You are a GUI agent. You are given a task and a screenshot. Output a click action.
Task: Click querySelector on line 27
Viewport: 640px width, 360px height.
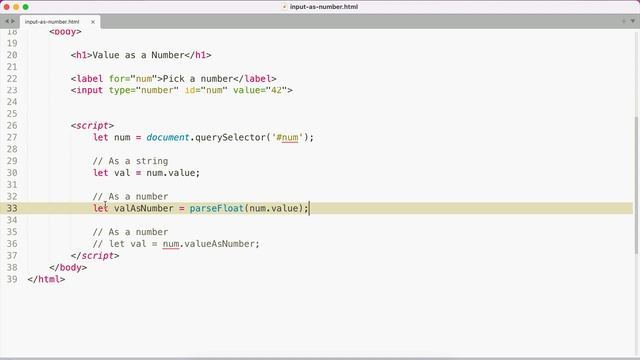coord(230,138)
